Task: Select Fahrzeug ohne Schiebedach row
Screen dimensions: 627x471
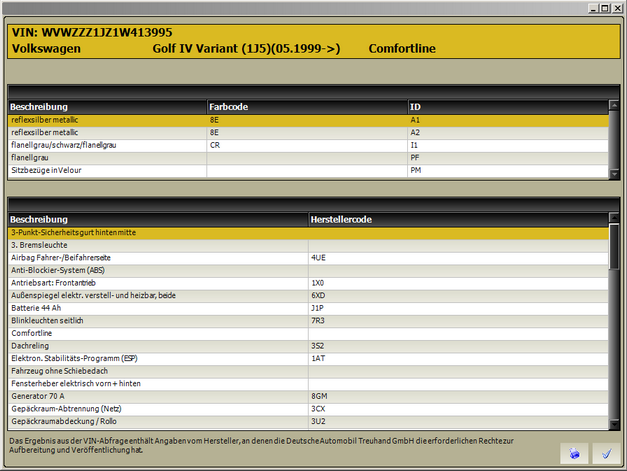Action: [308, 371]
